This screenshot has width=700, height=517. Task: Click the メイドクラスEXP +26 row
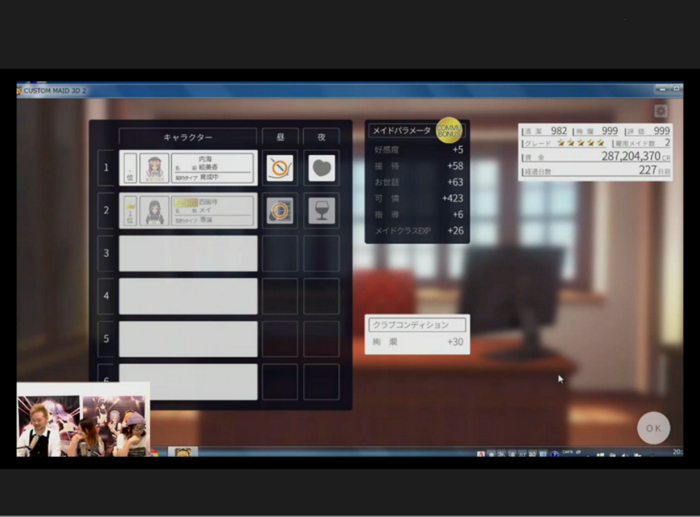click(419, 231)
